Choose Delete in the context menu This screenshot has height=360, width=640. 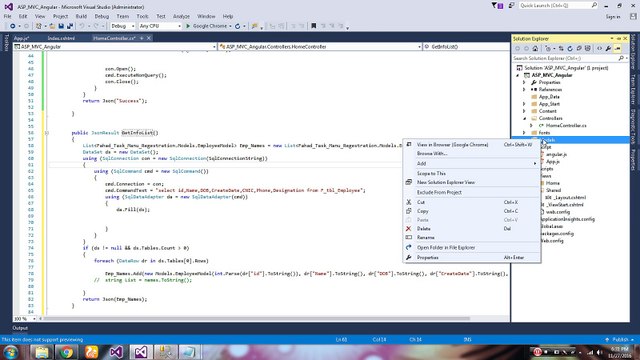471,229
